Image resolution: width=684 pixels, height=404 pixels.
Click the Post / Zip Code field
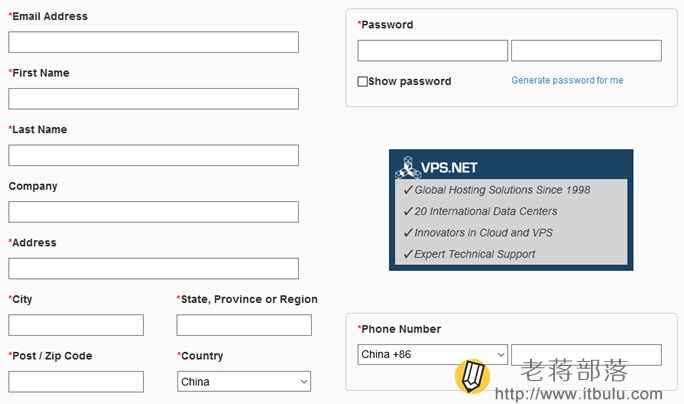[x=76, y=382]
